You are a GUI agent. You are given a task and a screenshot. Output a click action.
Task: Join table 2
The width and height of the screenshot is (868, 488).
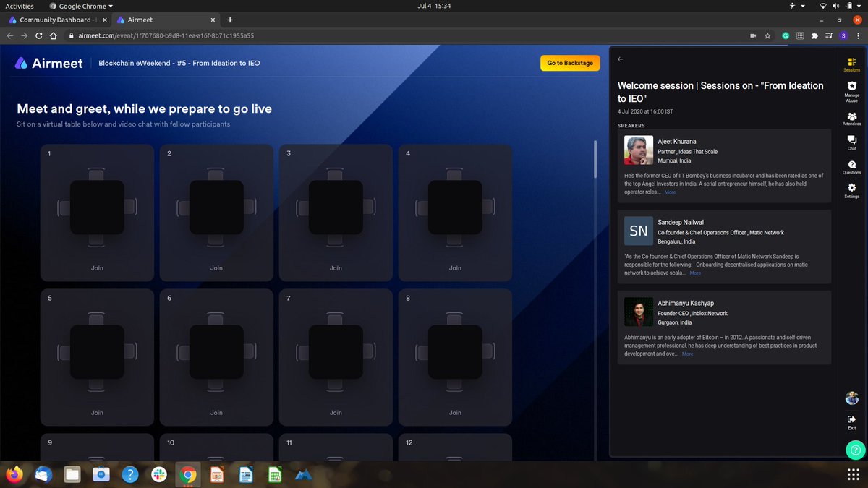[216, 267]
